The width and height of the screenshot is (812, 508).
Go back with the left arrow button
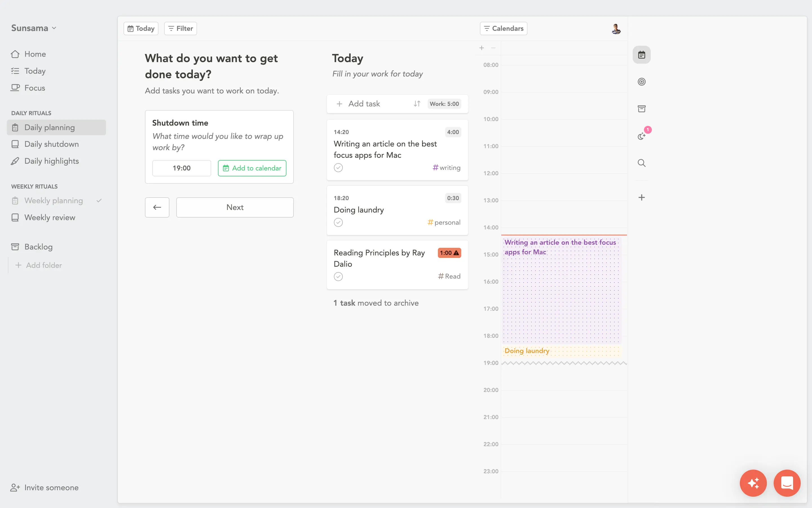(x=157, y=207)
